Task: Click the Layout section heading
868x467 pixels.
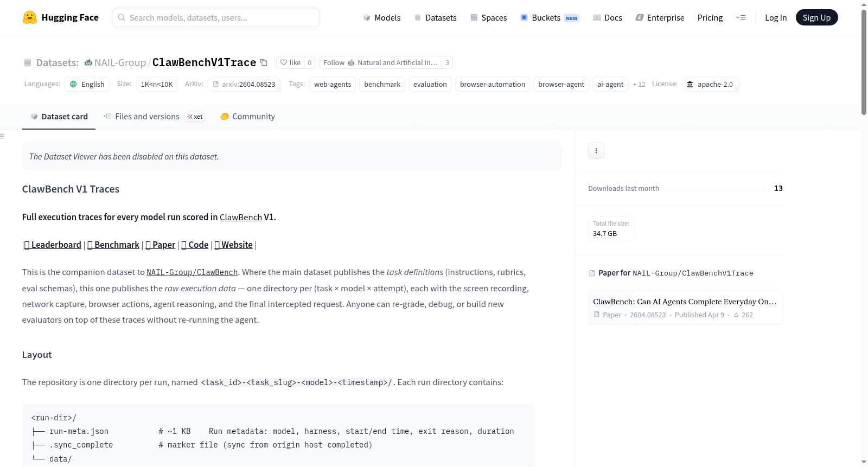Action: [37, 355]
